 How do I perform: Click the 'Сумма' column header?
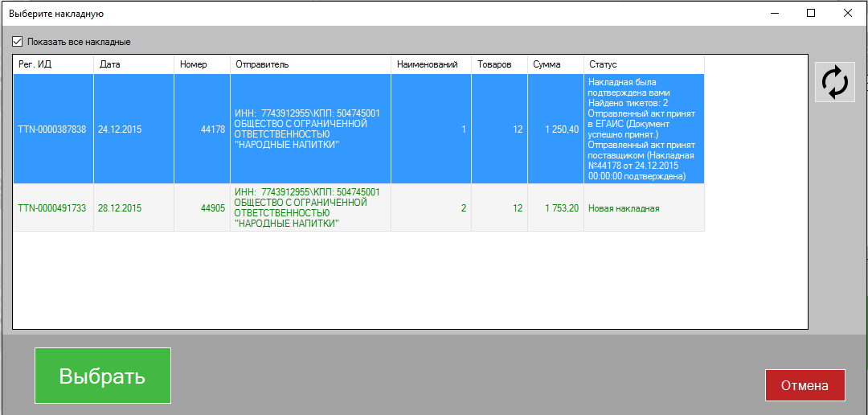(556, 64)
